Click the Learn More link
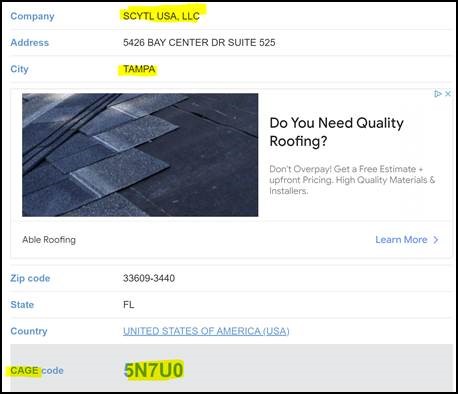Image resolution: width=458 pixels, height=394 pixels. 401,240
